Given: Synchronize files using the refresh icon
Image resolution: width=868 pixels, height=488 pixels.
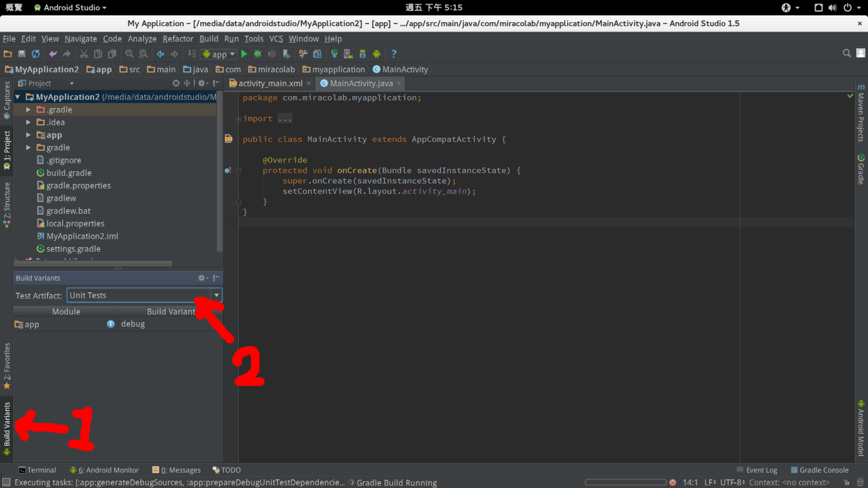Looking at the screenshot, I should tap(36, 54).
